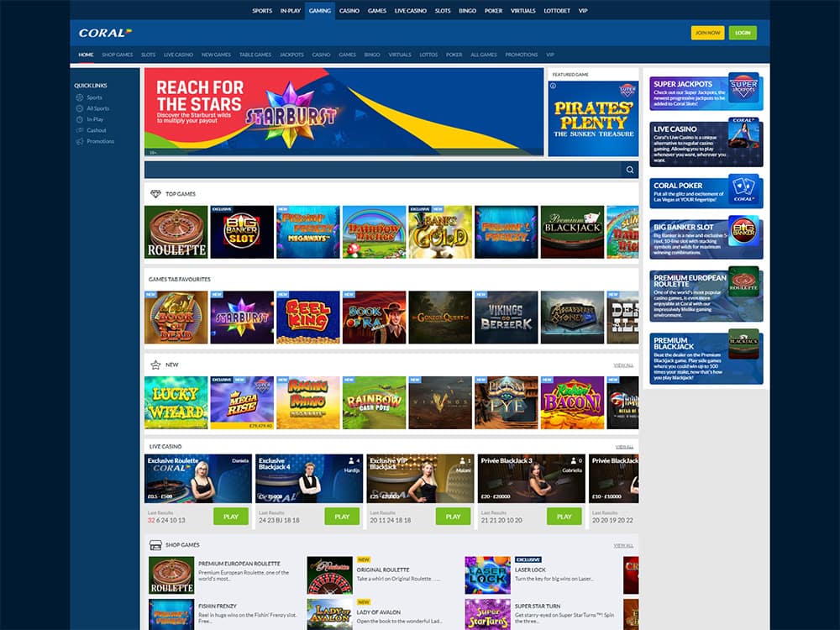Select Promotions in sub navigation
Screen dimensions: 840x630
point(522,55)
